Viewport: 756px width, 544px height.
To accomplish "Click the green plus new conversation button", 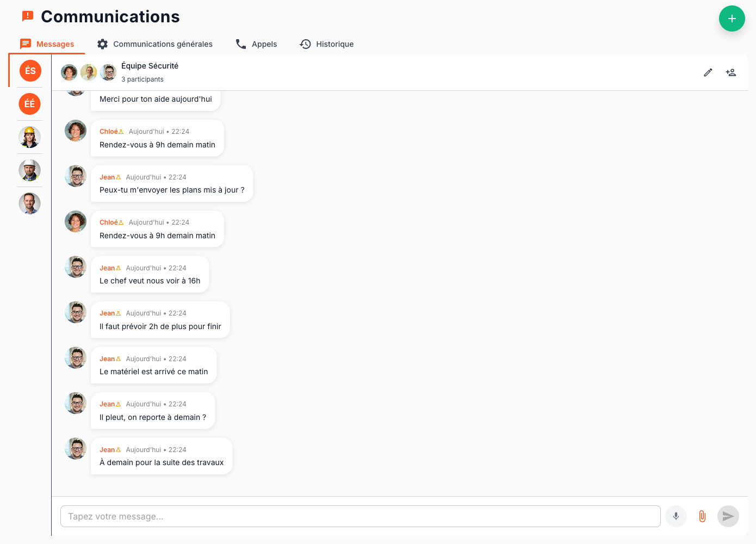I will (x=732, y=18).
